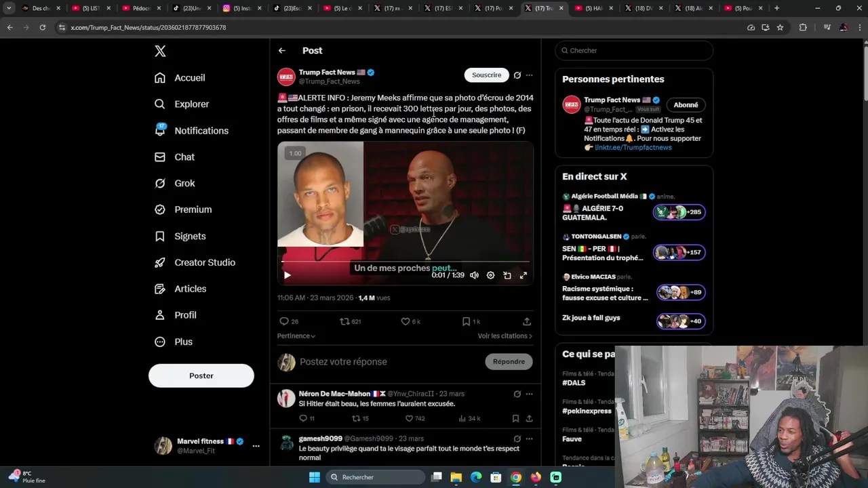Open Marvel fitness account menu

(256, 446)
